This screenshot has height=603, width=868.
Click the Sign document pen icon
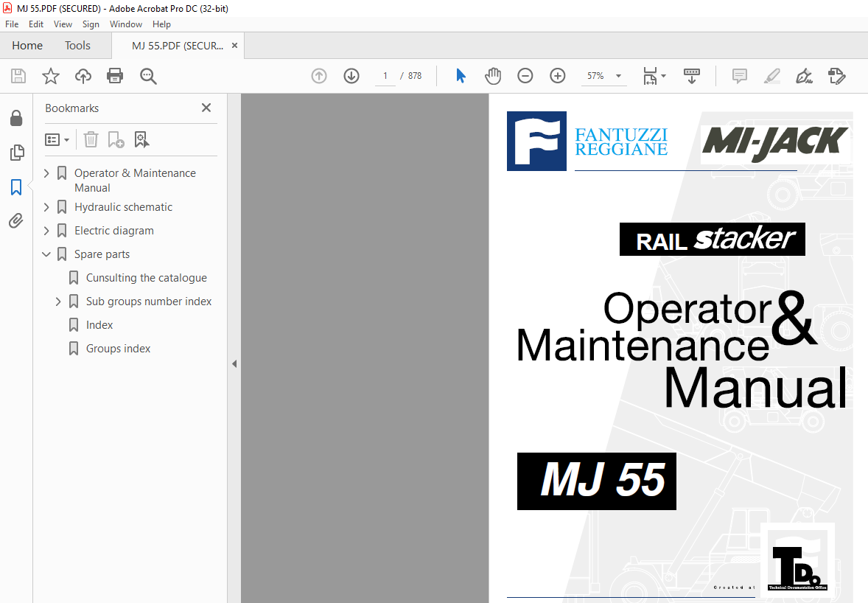tap(804, 76)
